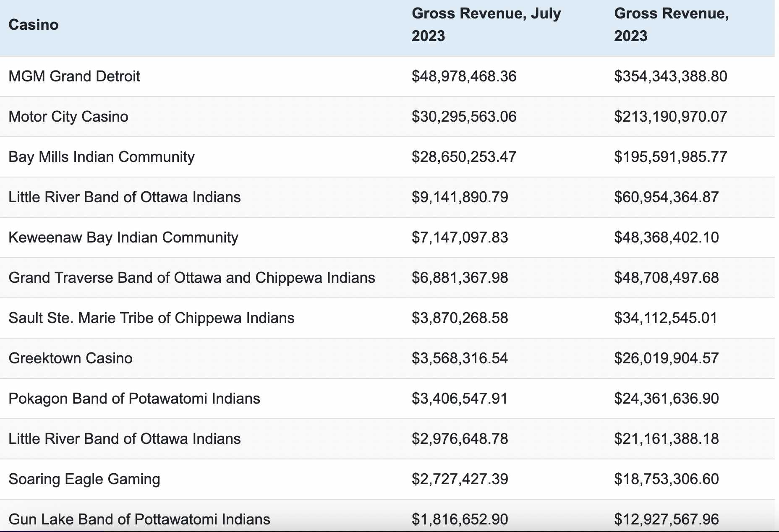
Task: Click the $213,190,970.07 value
Action: point(671,117)
